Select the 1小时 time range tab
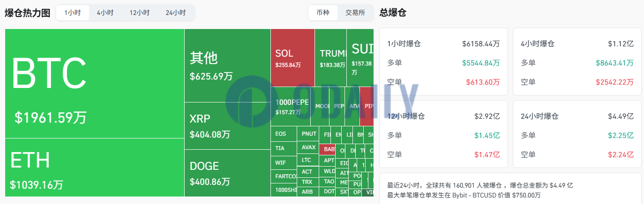644x204 pixels. (x=73, y=13)
